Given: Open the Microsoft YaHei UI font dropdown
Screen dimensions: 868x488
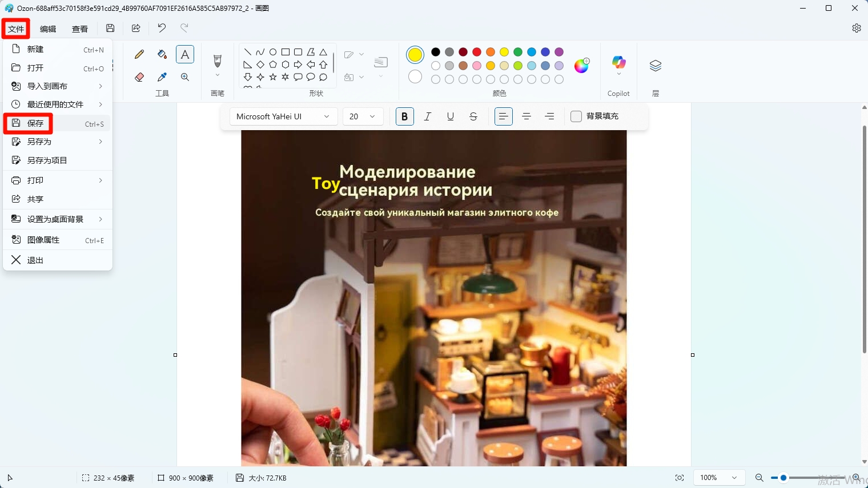Looking at the screenshot, I should click(x=283, y=116).
